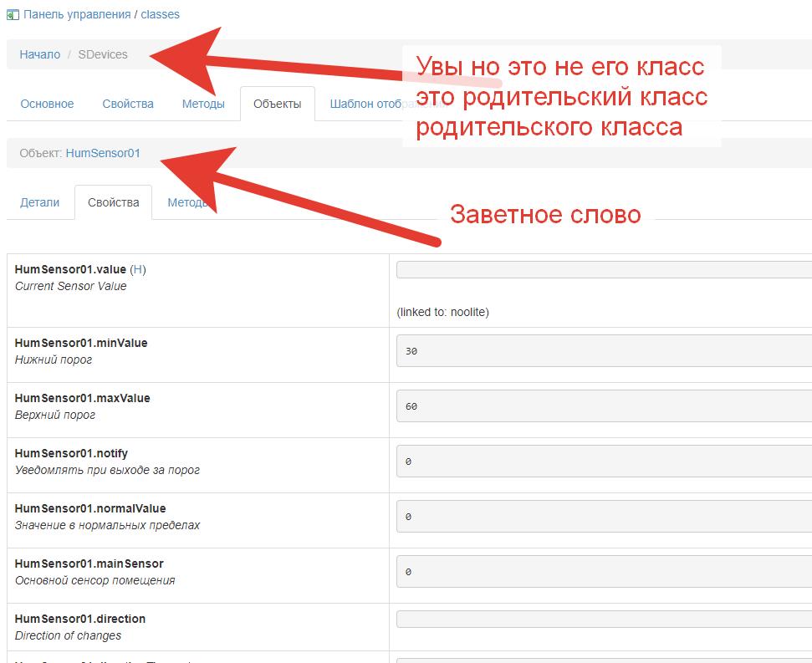Image resolution: width=812 pixels, height=663 pixels.
Task: Open the Панель управления link
Action: [77, 14]
